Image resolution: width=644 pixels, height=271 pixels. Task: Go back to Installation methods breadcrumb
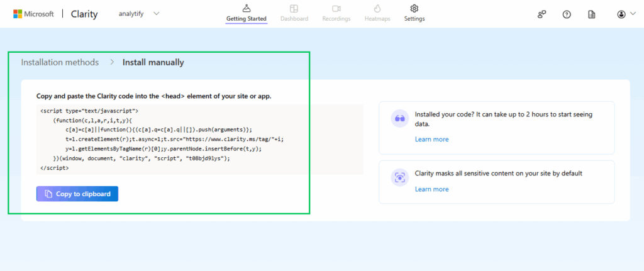[60, 62]
